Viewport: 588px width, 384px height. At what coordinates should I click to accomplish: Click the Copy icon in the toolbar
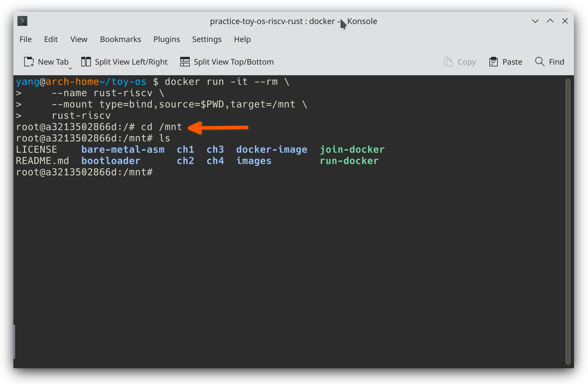(x=448, y=62)
